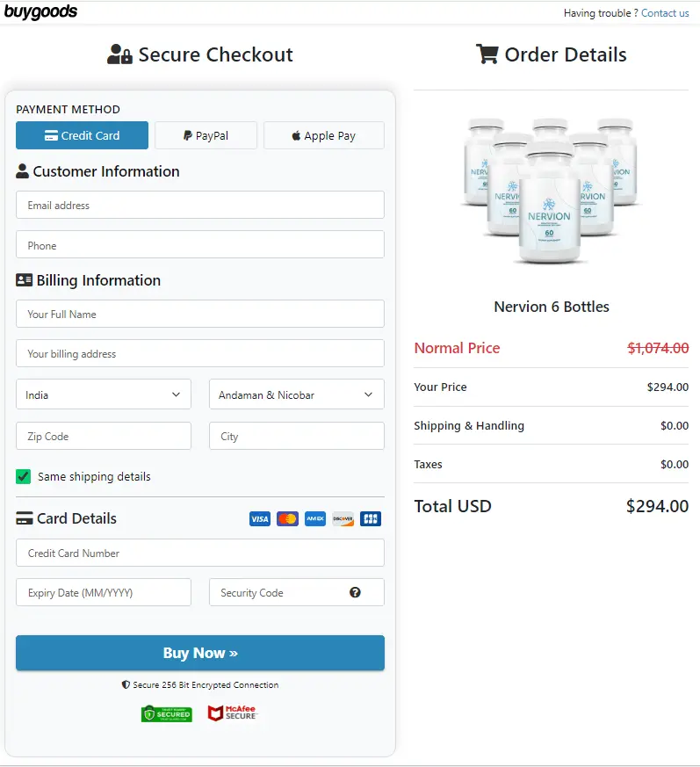Click the Trust Guard Secured badge

167,713
